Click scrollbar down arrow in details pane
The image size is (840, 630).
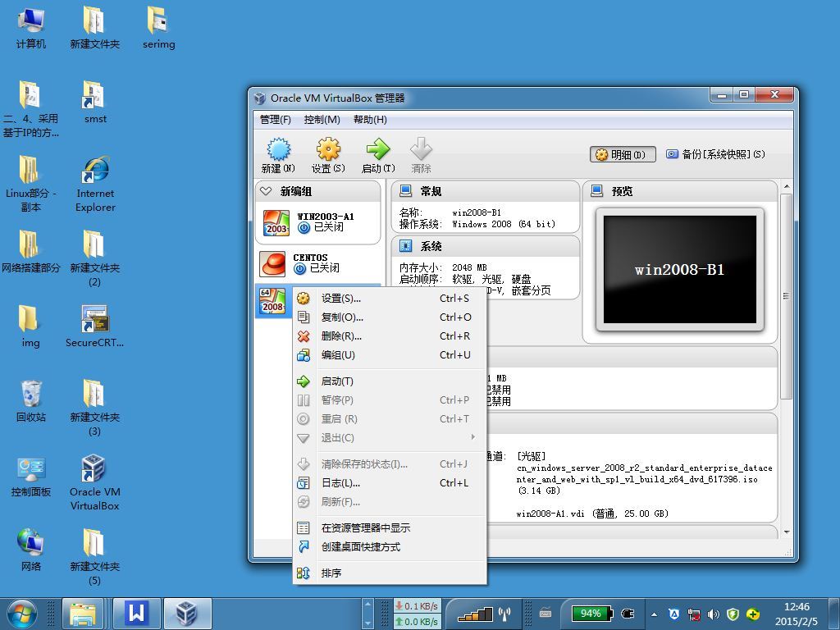[787, 532]
